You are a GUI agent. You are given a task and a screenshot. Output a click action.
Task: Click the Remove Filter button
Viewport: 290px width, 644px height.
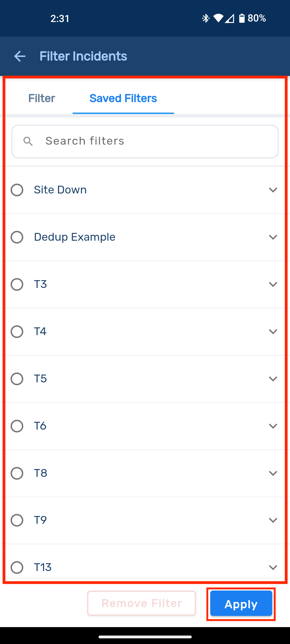(x=142, y=603)
